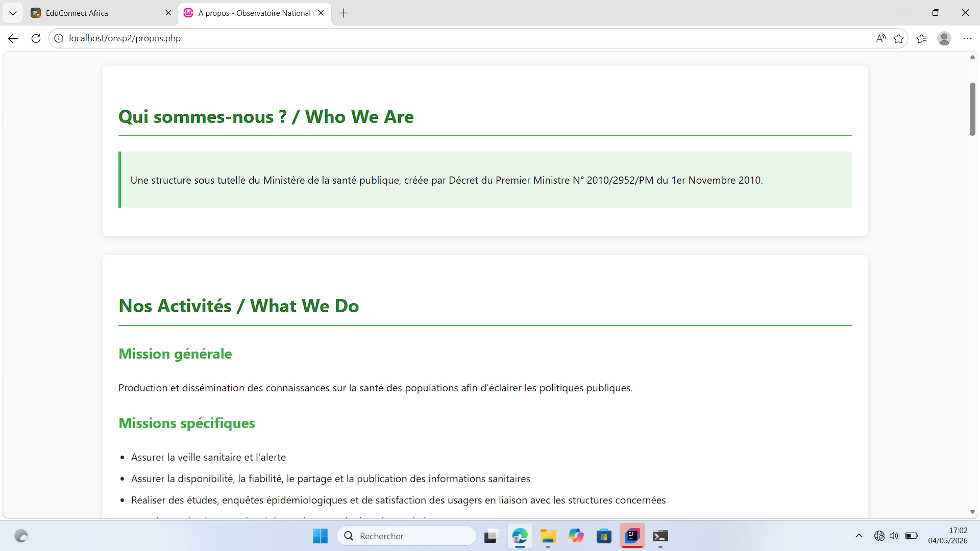The height and width of the screenshot is (551, 980).
Task: Launch Copilot from the taskbar
Action: tap(576, 536)
